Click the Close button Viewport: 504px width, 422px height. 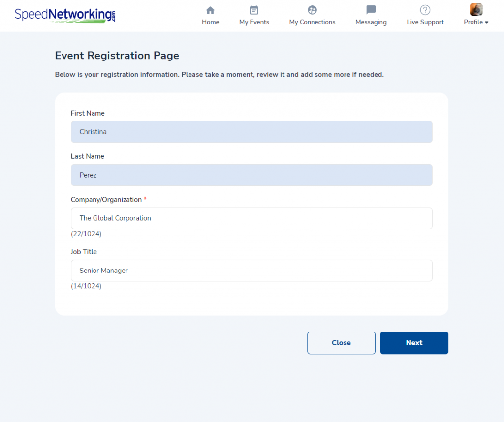click(341, 343)
